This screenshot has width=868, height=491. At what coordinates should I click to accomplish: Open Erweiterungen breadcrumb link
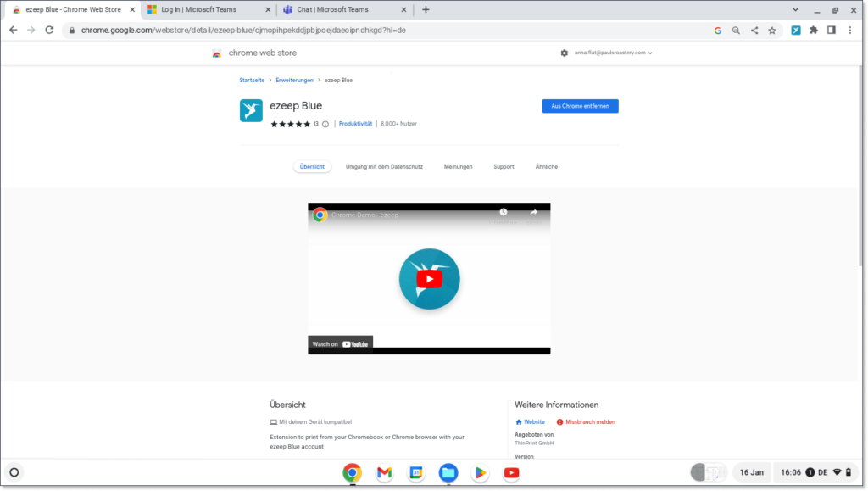click(x=294, y=81)
